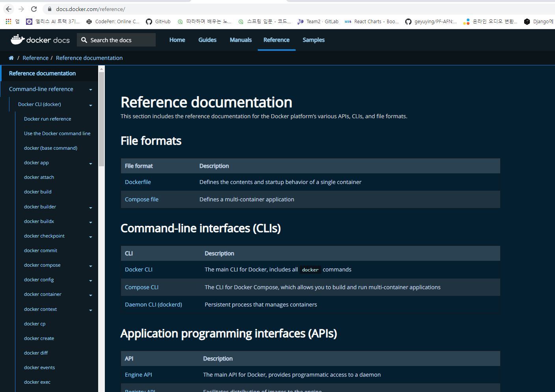The image size is (555, 392).
Task: Select the Reference nav tab
Action: (x=276, y=40)
